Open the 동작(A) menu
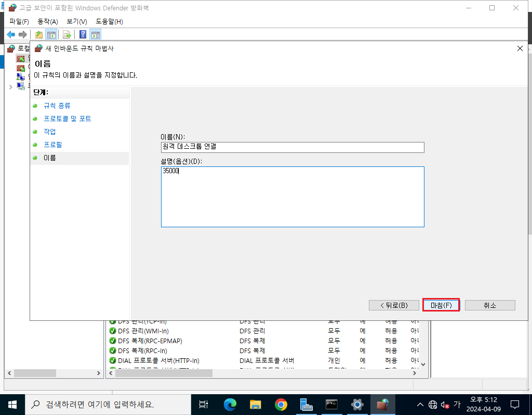532x415 pixels. (47, 21)
